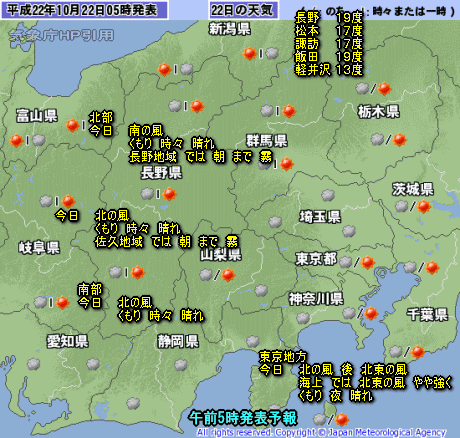Click the sun icon below 茨城県 label

click(424, 207)
